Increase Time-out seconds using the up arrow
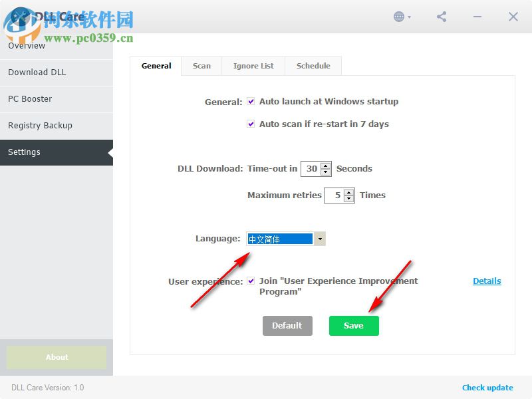Image resolution: width=532 pixels, height=399 pixels. coord(325,166)
